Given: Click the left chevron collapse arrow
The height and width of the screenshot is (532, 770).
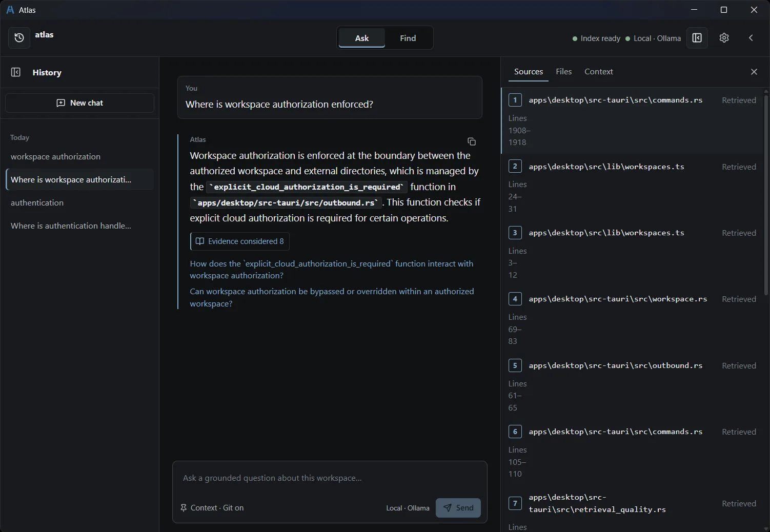Looking at the screenshot, I should (751, 38).
